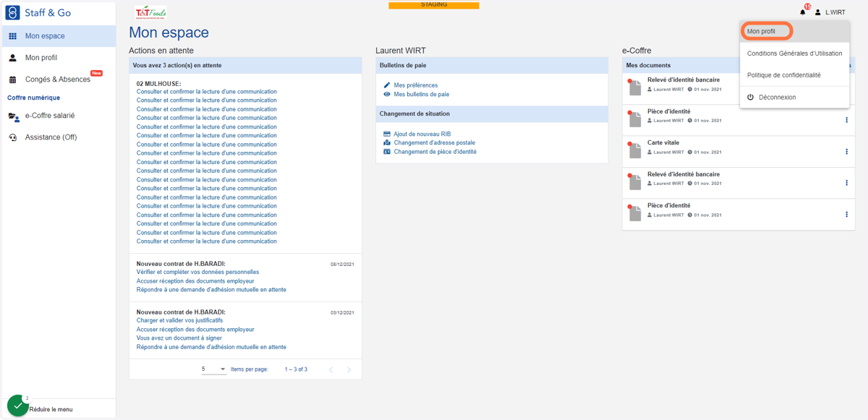Click the folder icon for e-Coffre salarié
868x420 pixels.
[x=13, y=116]
